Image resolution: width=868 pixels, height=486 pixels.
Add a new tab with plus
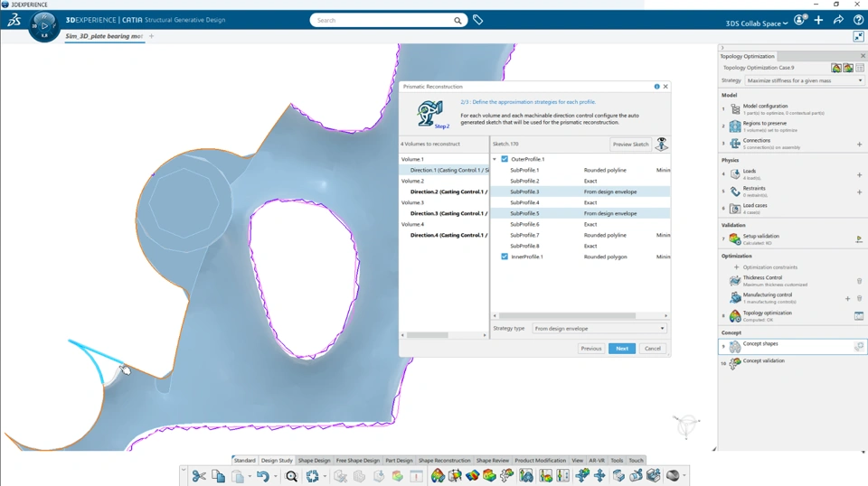(151, 36)
